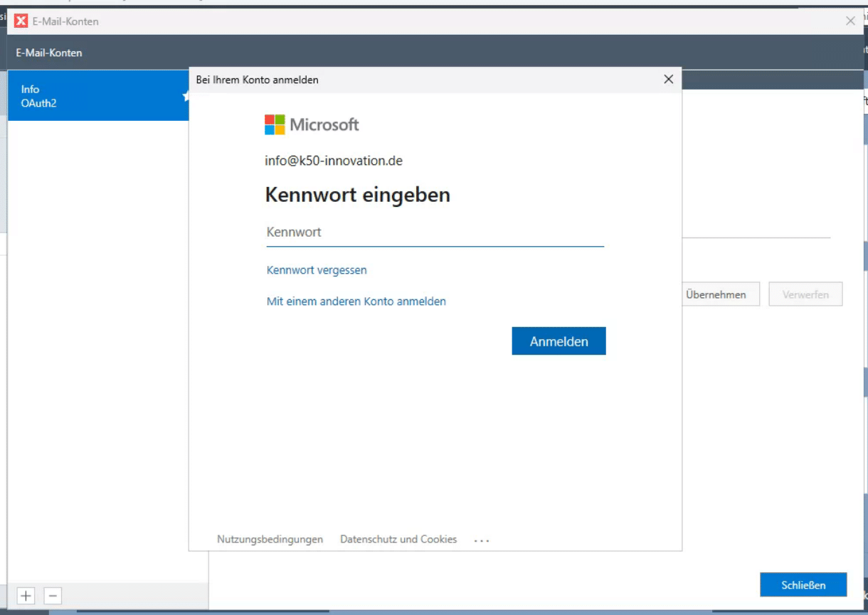This screenshot has width=868, height=615.
Task: Click the red app icon in title bar
Action: click(x=21, y=21)
